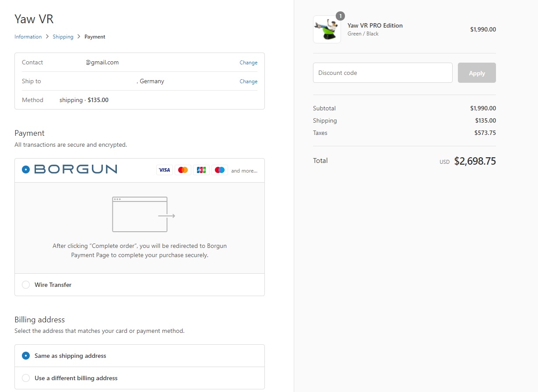Click the total amount $2,698.75
This screenshot has width=538, height=392.
pos(475,161)
